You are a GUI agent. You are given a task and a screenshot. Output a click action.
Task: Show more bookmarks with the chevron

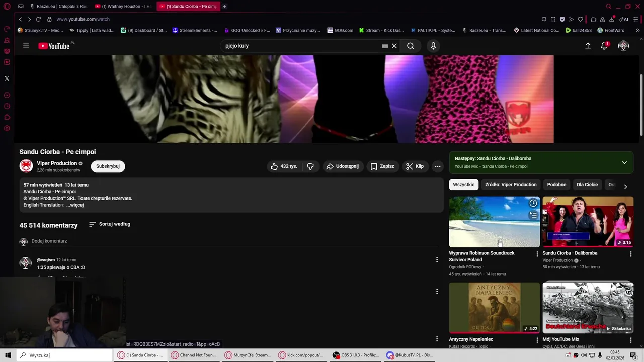point(637,30)
